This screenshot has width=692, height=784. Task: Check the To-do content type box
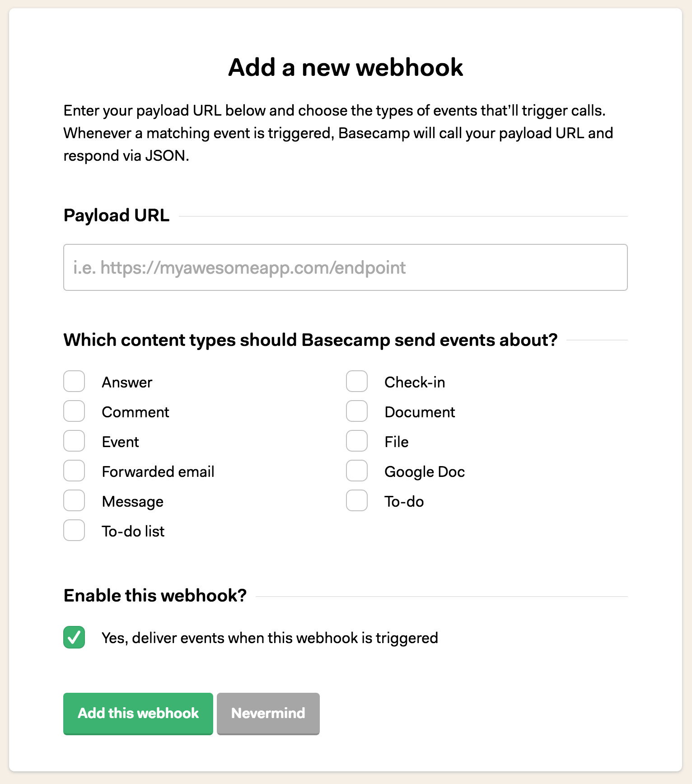tap(357, 501)
